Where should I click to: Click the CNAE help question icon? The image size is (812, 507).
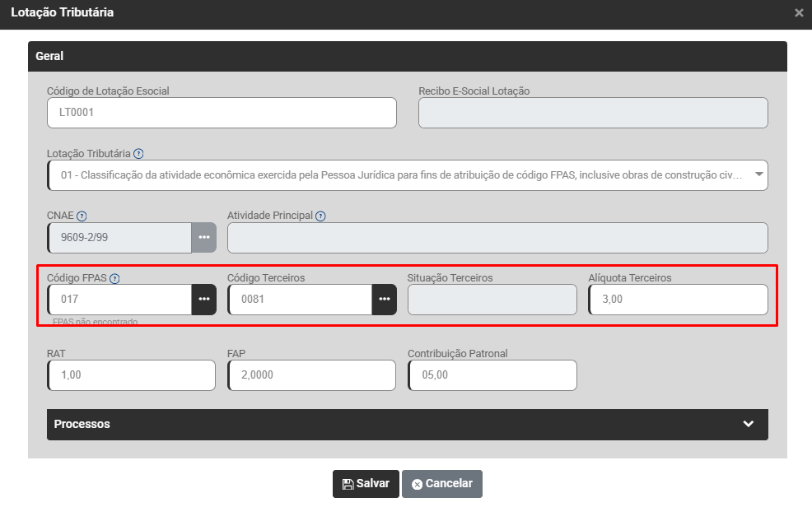tap(82, 216)
